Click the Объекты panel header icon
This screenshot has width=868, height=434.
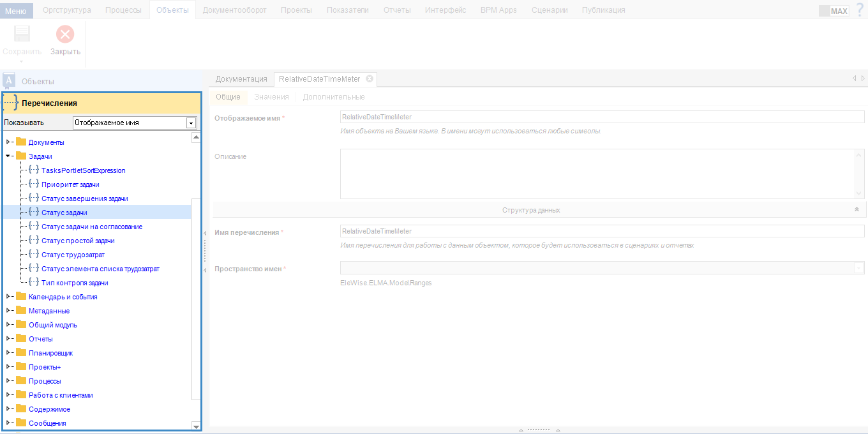[x=9, y=80]
